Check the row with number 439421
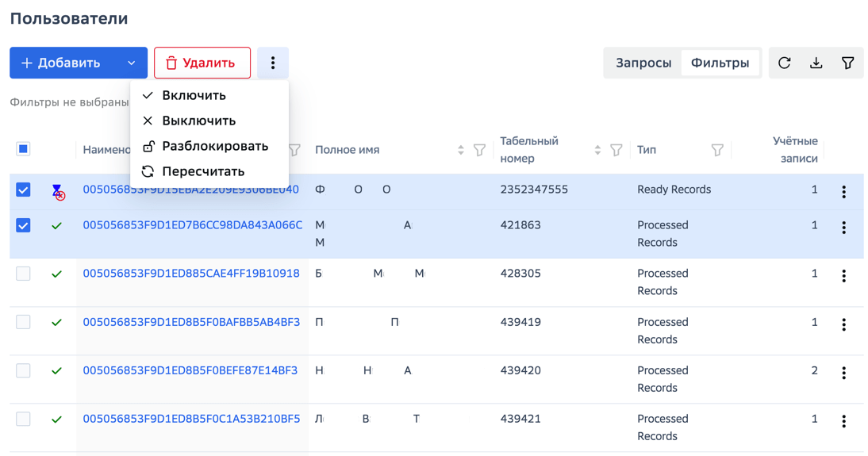The width and height of the screenshot is (868, 456). click(x=23, y=419)
